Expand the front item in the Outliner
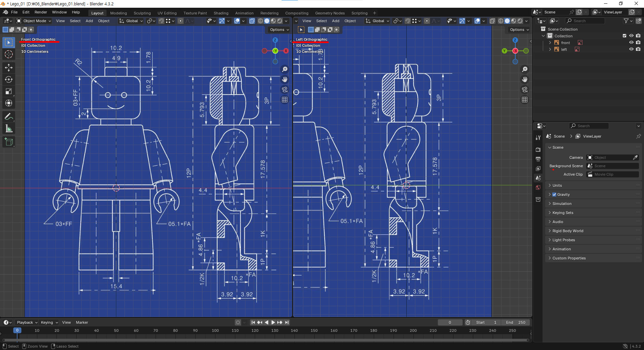Image resolution: width=644 pixels, height=350 pixels. 550,42
